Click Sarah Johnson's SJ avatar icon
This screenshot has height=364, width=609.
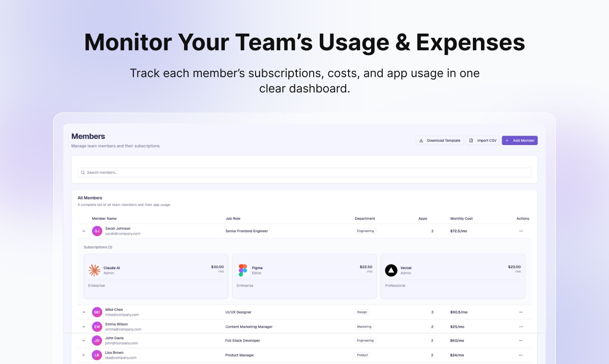97,231
